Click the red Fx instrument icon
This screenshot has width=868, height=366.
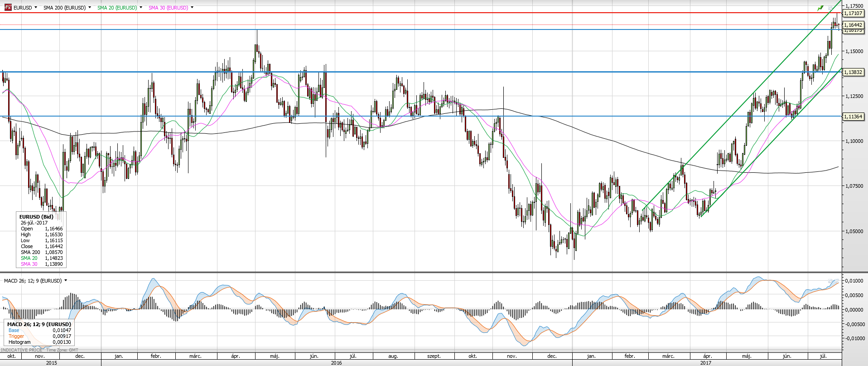[8, 7]
